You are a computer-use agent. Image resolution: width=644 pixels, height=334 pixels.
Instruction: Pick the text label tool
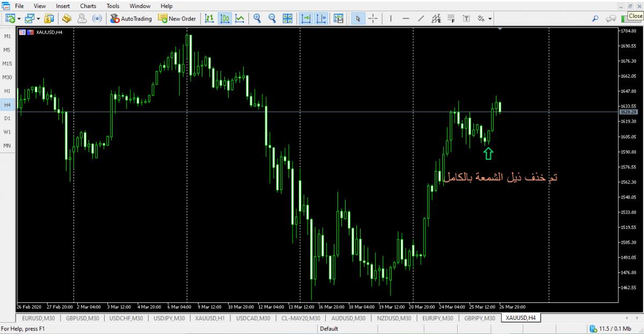click(x=466, y=18)
